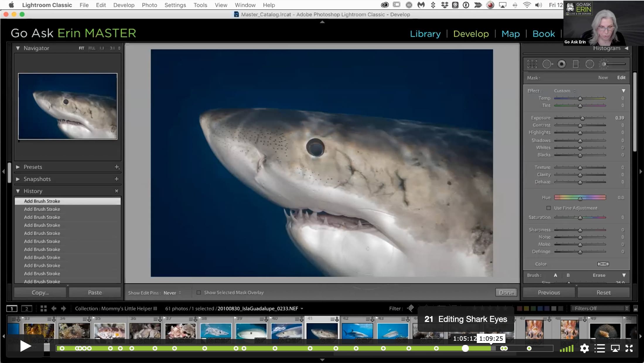Switch to brush A
This screenshot has width=644, height=363.
(x=555, y=275)
